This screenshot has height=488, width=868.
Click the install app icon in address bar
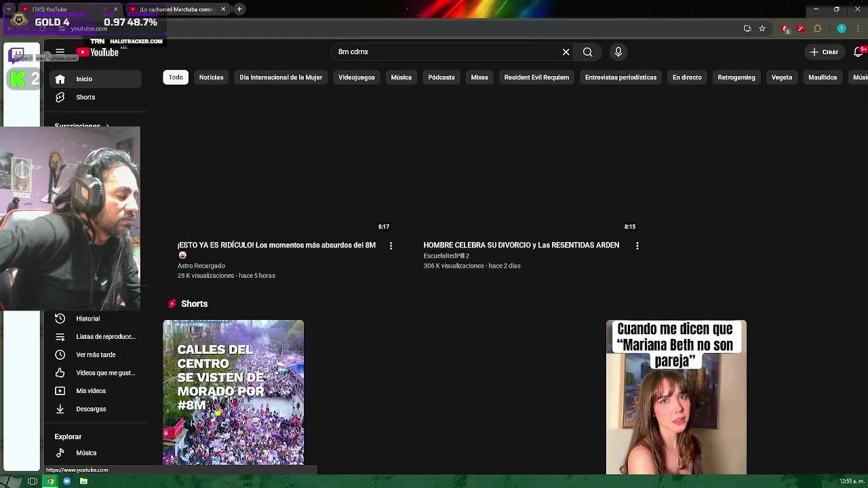point(747,28)
